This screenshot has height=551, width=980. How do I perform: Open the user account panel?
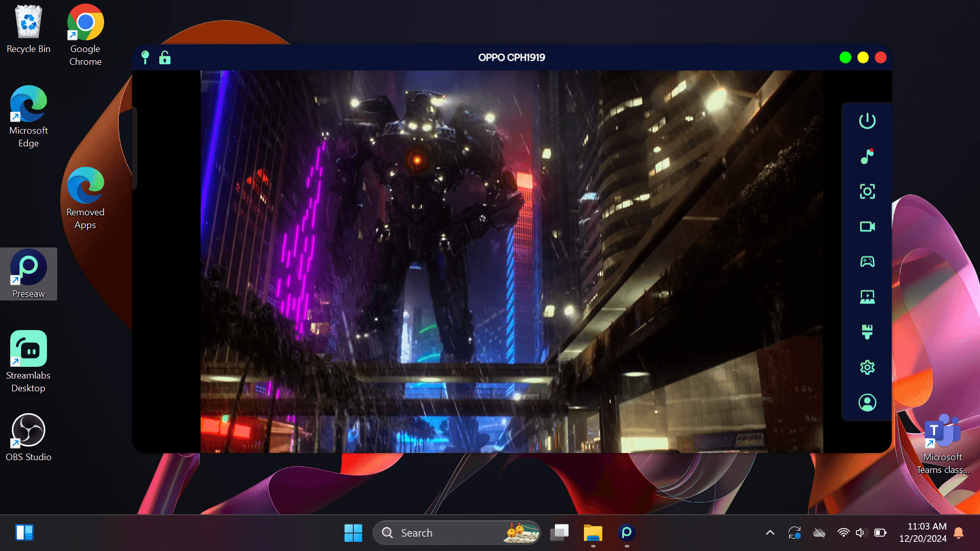pos(867,402)
